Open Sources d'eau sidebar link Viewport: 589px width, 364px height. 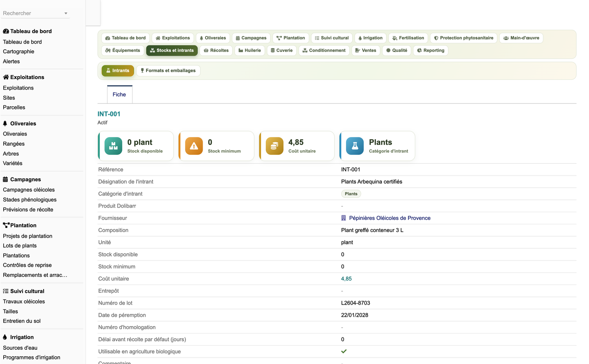[x=20, y=348]
